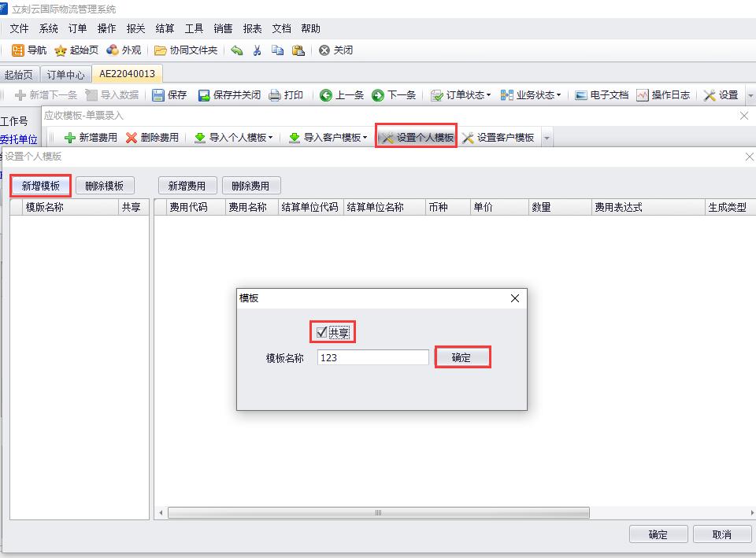Click the 新增模板 button

40,186
